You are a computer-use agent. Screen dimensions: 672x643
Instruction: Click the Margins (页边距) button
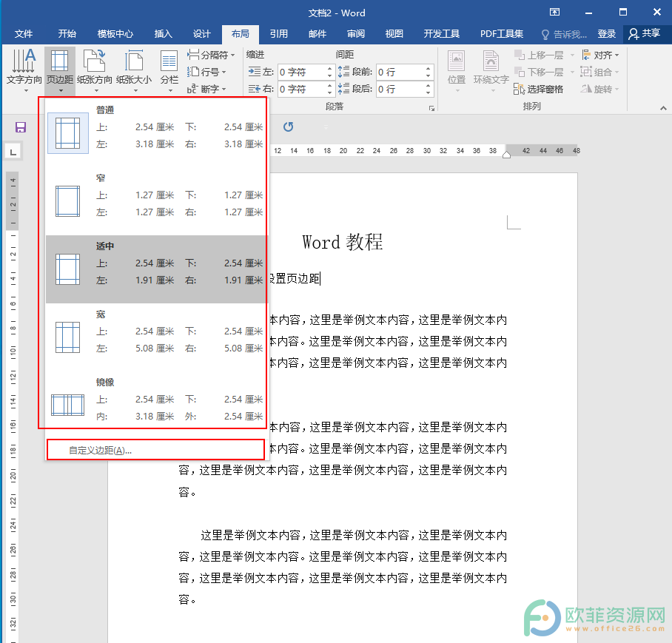click(x=59, y=70)
